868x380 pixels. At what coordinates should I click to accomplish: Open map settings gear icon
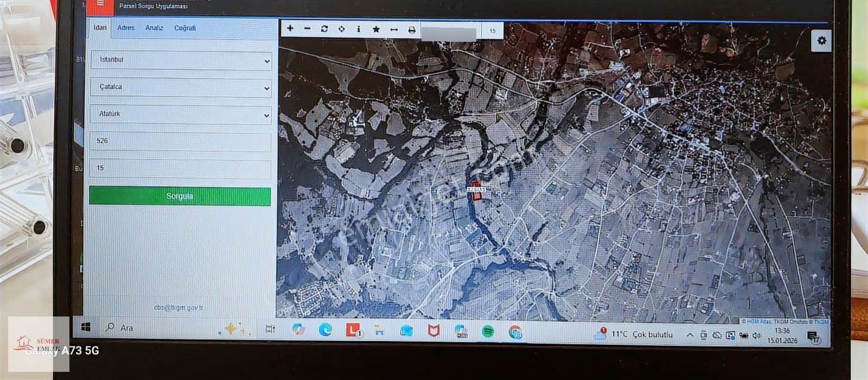coord(822,41)
